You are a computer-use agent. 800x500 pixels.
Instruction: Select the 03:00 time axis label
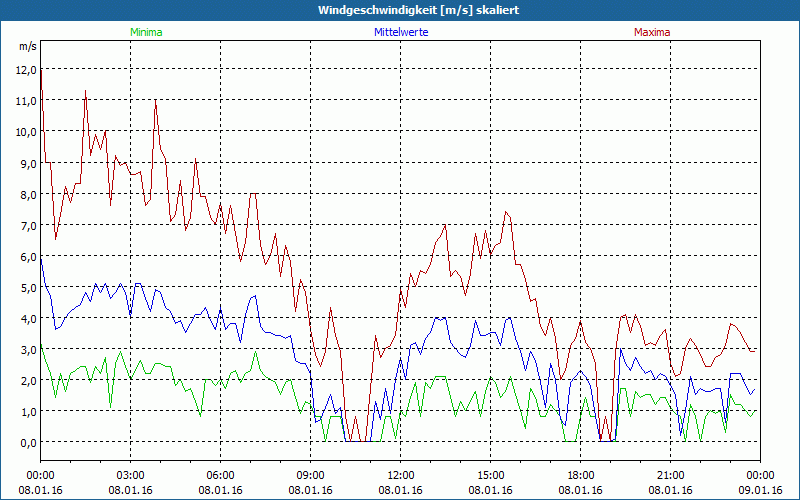point(131,475)
